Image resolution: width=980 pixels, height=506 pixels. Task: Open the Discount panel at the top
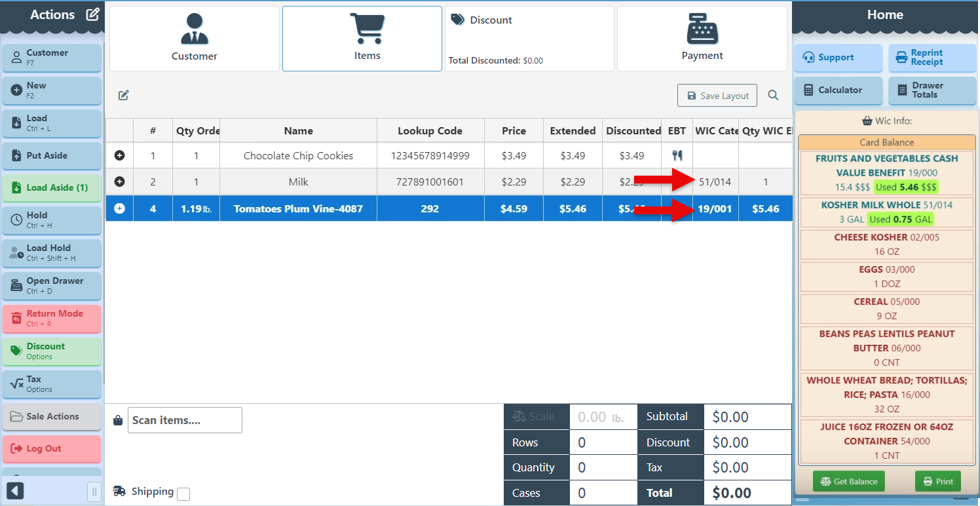(529, 39)
